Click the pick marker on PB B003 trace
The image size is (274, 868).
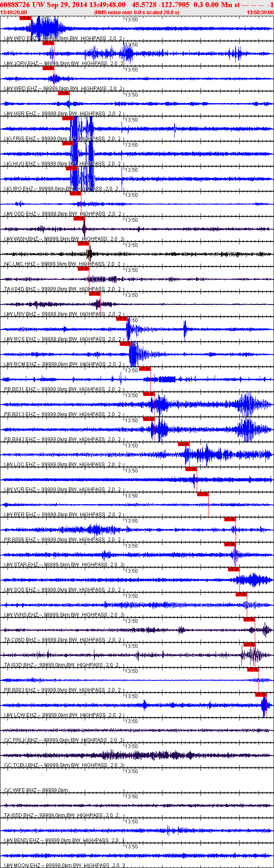253,670
